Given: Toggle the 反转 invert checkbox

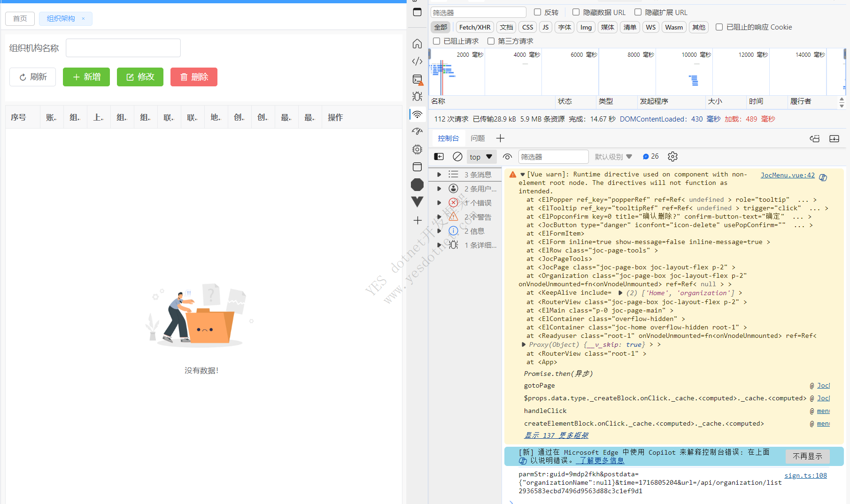Looking at the screenshot, I should click(537, 12).
